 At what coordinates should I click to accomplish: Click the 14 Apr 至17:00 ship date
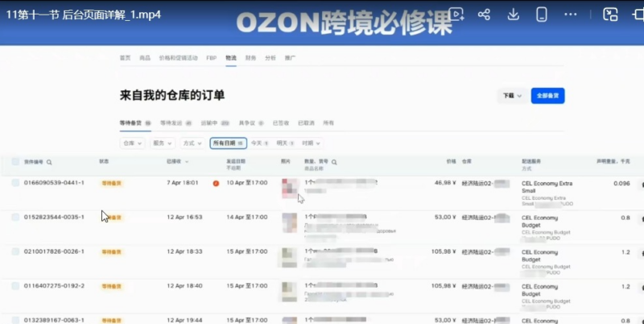(x=247, y=217)
